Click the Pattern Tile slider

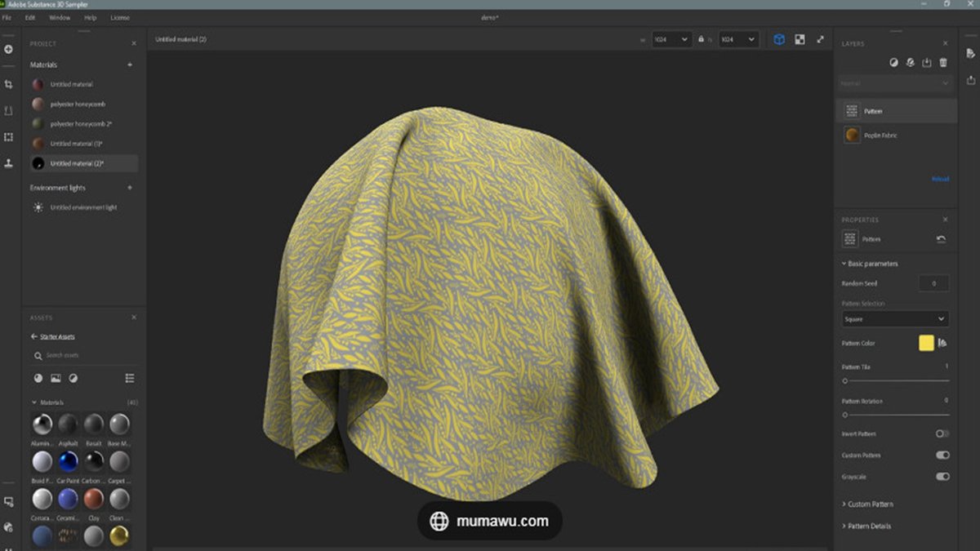(x=895, y=380)
